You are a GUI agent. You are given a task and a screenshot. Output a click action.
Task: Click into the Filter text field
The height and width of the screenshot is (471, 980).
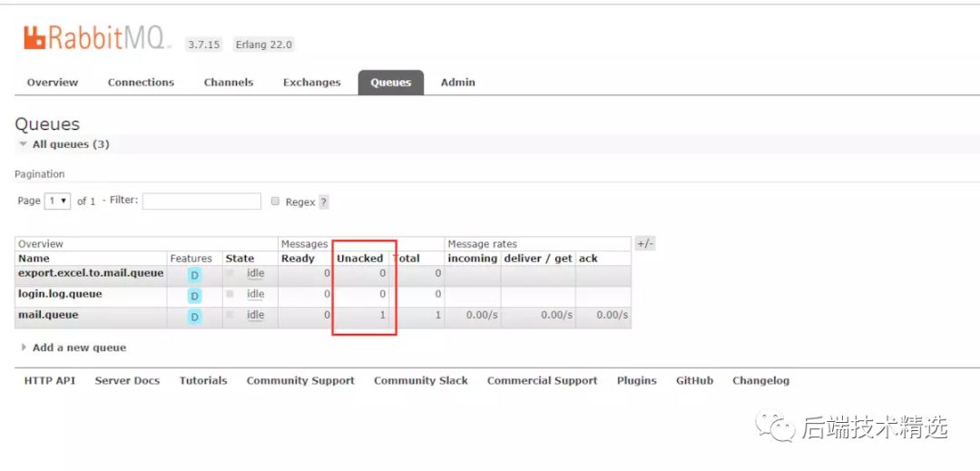(201, 201)
